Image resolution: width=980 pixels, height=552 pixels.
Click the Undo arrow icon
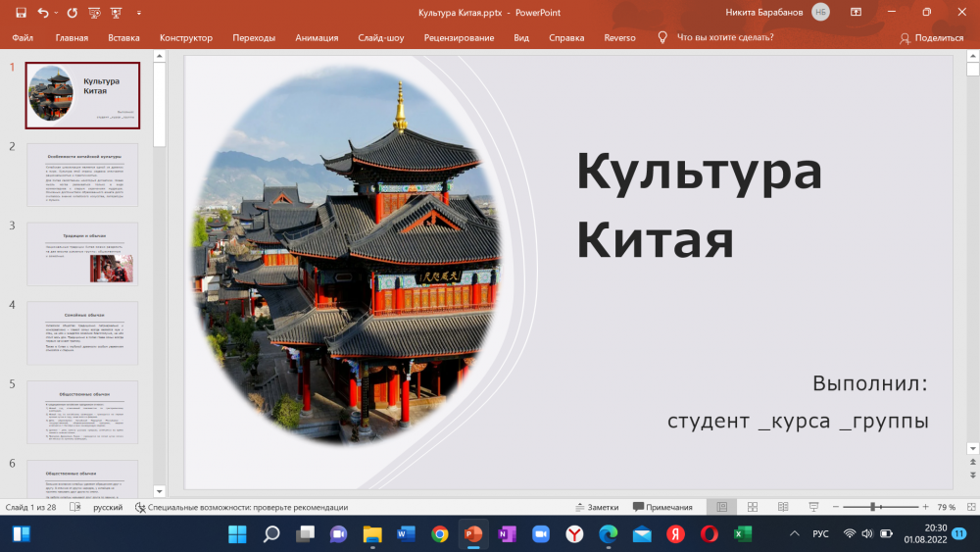pos(43,13)
